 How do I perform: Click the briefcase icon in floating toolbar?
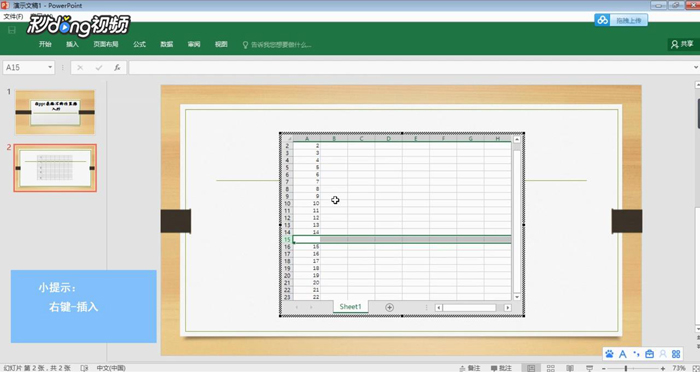click(x=650, y=354)
